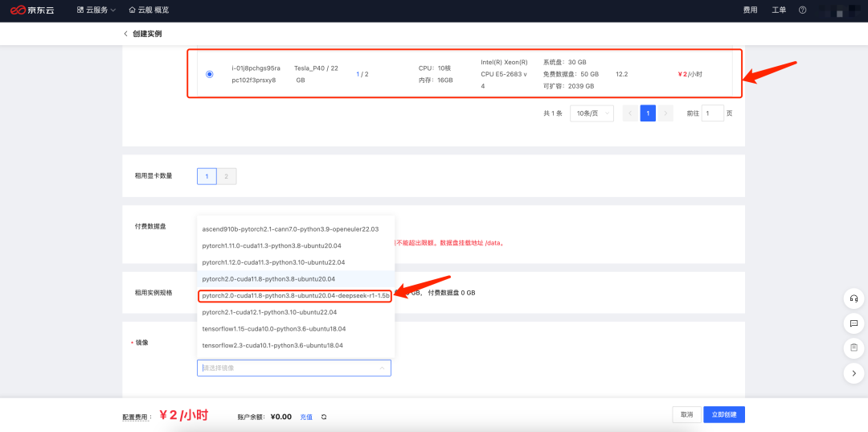Click the JD Cloud logo
The width and height of the screenshot is (868, 432).
[32, 10]
